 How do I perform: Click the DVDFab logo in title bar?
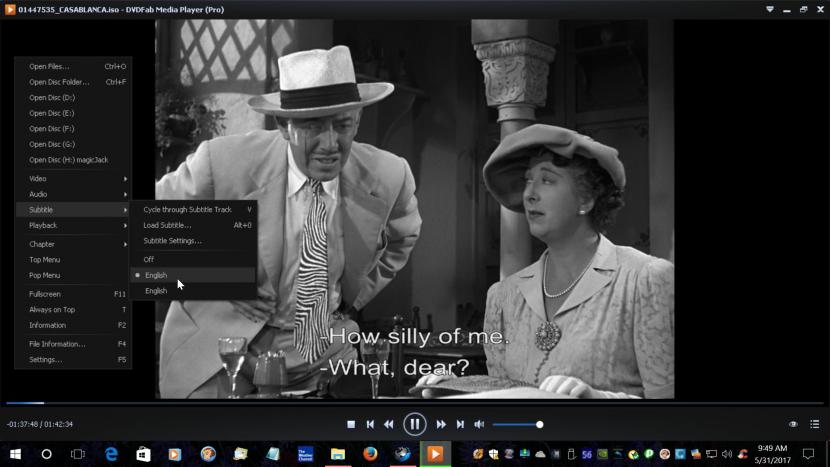point(10,10)
